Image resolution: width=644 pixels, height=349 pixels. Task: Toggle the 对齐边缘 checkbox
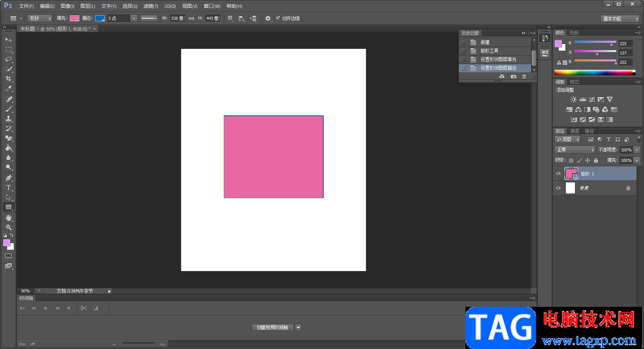tap(278, 18)
